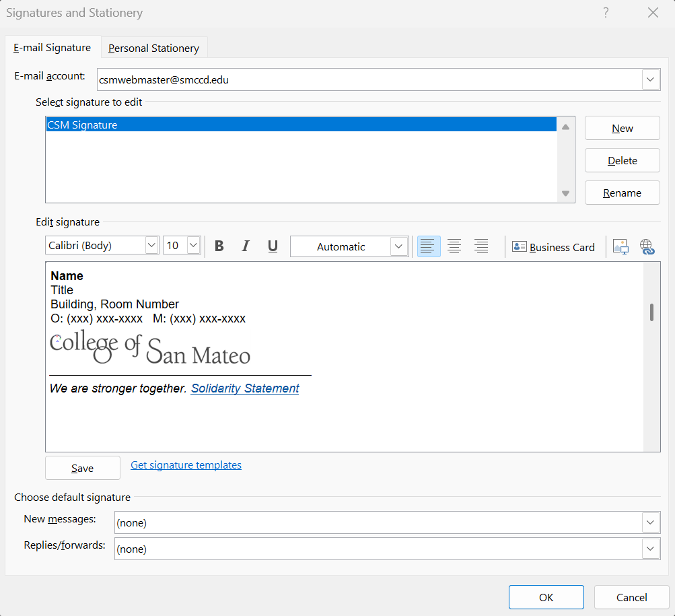Open the E-mail account dropdown

[650, 79]
